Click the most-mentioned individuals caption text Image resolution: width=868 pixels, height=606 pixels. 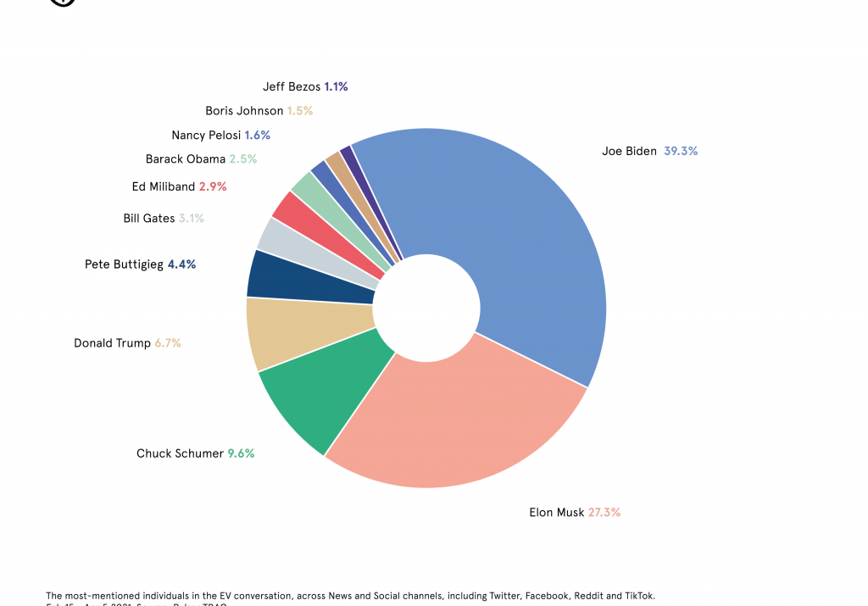point(350,596)
